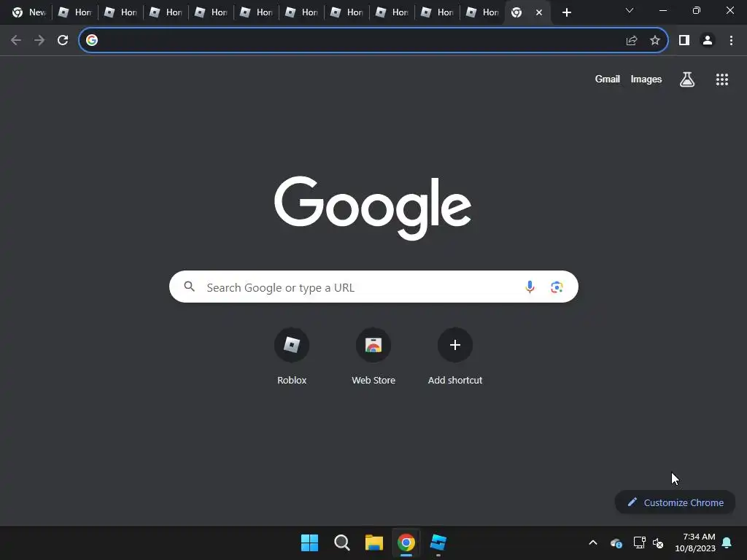Open Windows taskbar search
747x560 pixels.
(x=342, y=542)
